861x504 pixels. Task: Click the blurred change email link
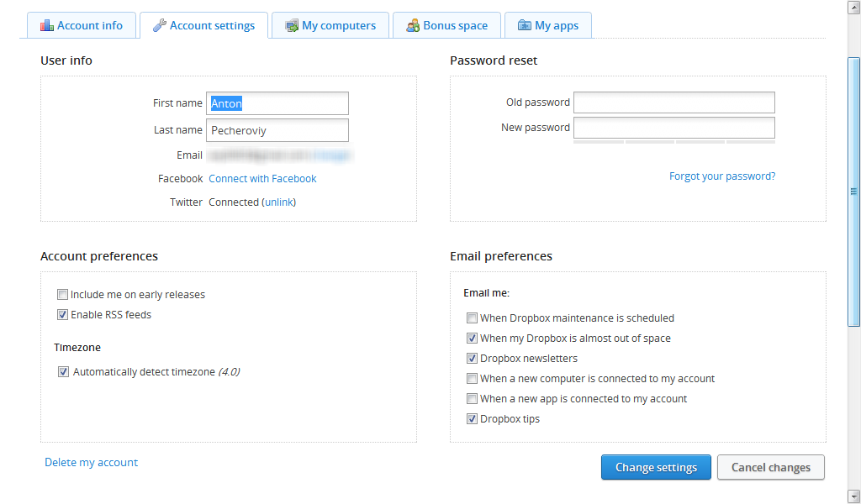click(x=332, y=155)
